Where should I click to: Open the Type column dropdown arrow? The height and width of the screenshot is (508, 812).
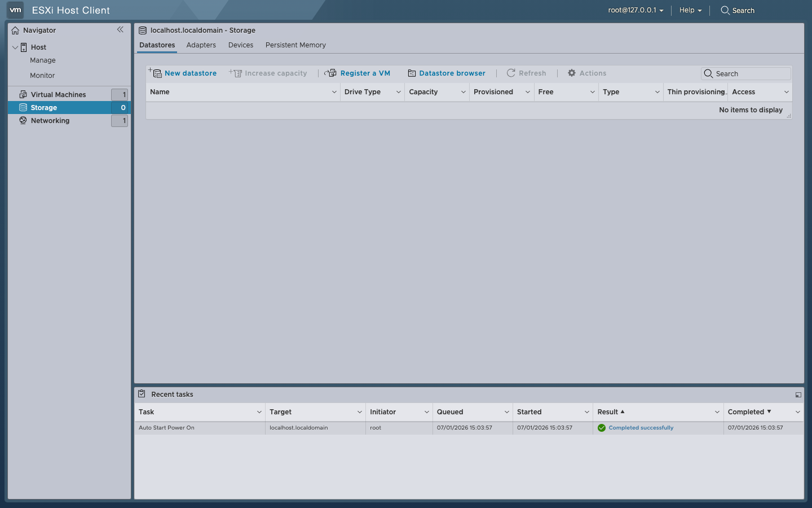(657, 92)
